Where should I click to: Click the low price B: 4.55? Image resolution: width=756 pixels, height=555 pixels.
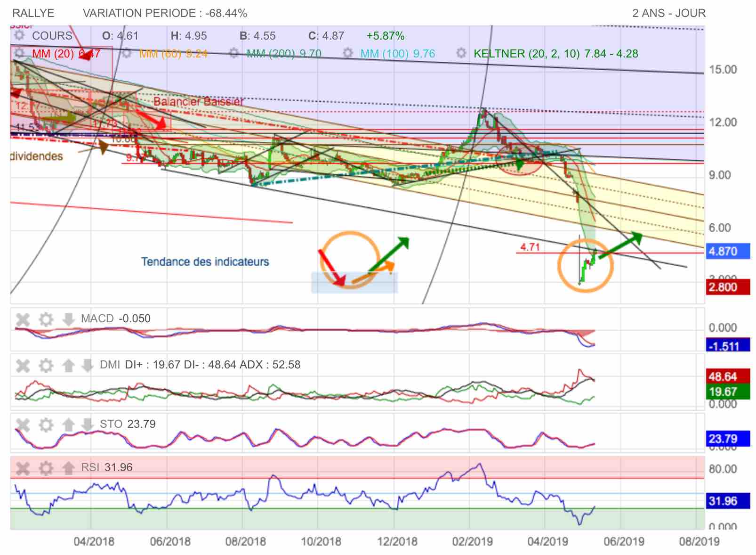257,36
